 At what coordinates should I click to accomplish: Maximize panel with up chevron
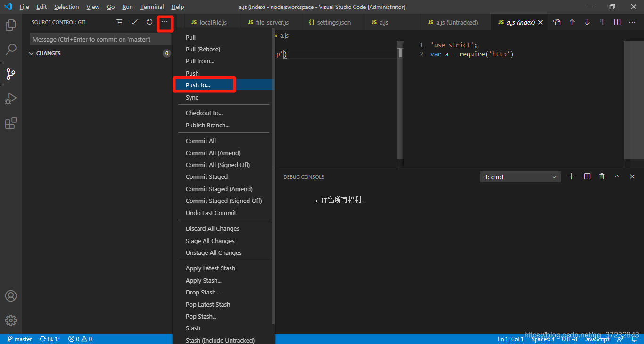[x=617, y=176]
